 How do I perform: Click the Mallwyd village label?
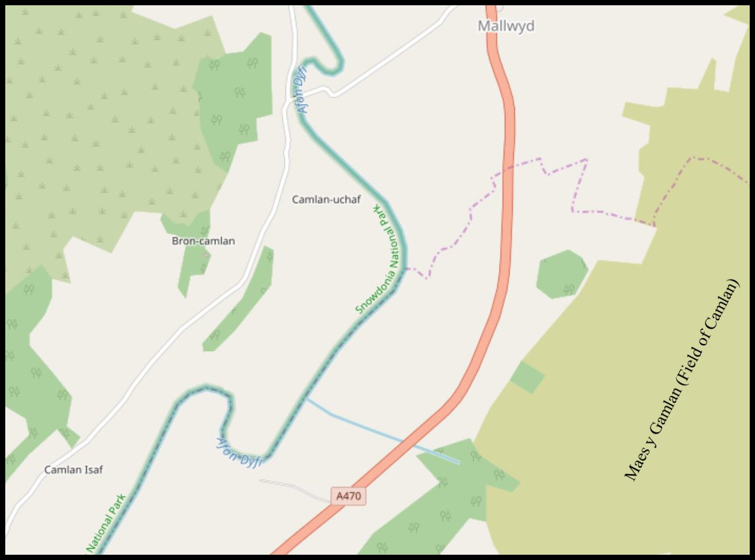506,26
